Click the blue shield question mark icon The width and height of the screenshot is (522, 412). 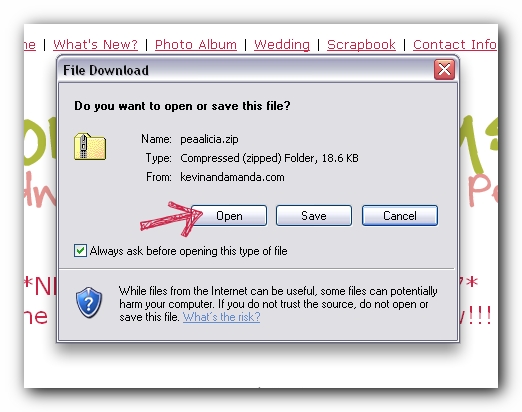tap(89, 303)
